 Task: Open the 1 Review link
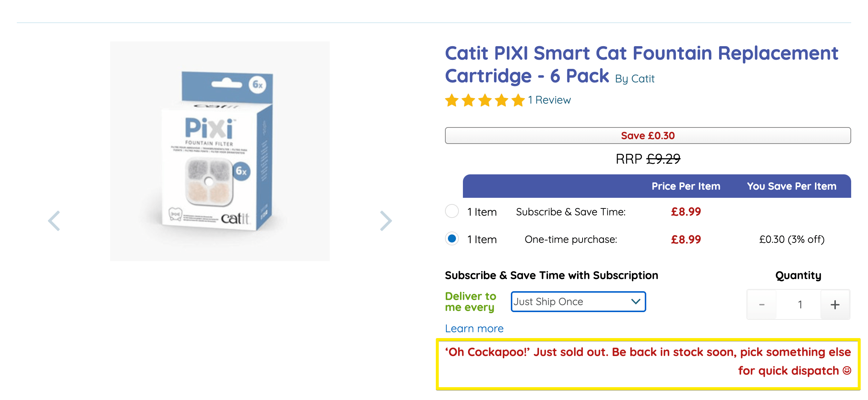tap(549, 100)
